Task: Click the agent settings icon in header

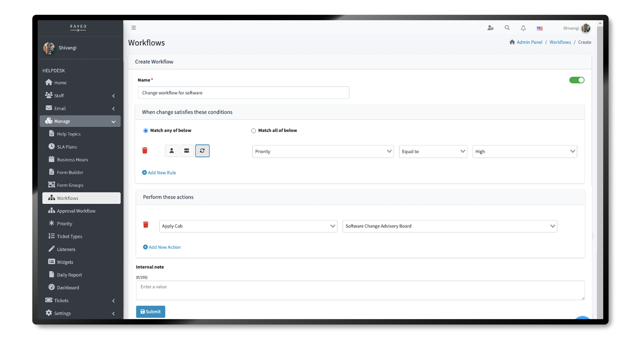Action: (490, 28)
